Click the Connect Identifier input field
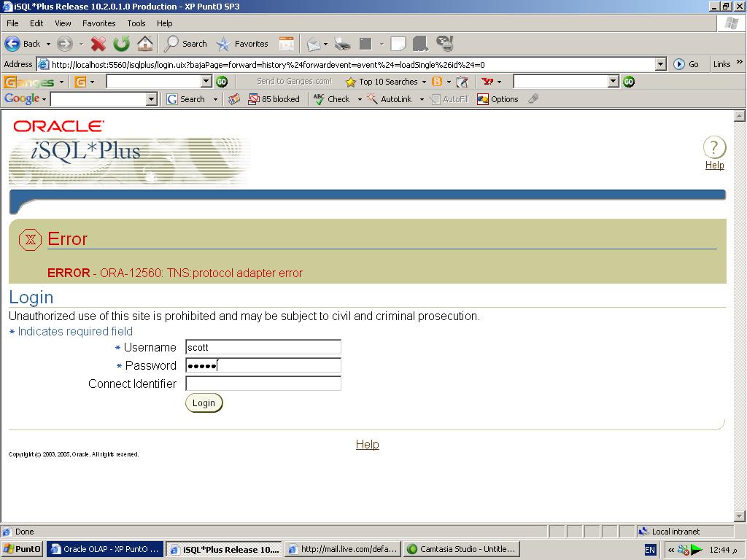The width and height of the screenshot is (747, 560). 263,384
